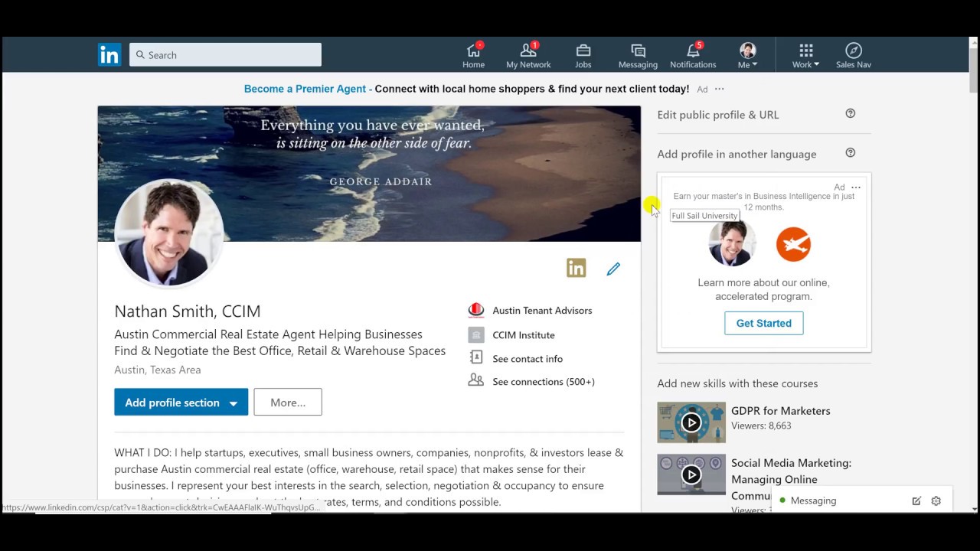Screen dimensions: 980x551
Task: Expand the Work apps grid menu
Action: click(x=805, y=55)
